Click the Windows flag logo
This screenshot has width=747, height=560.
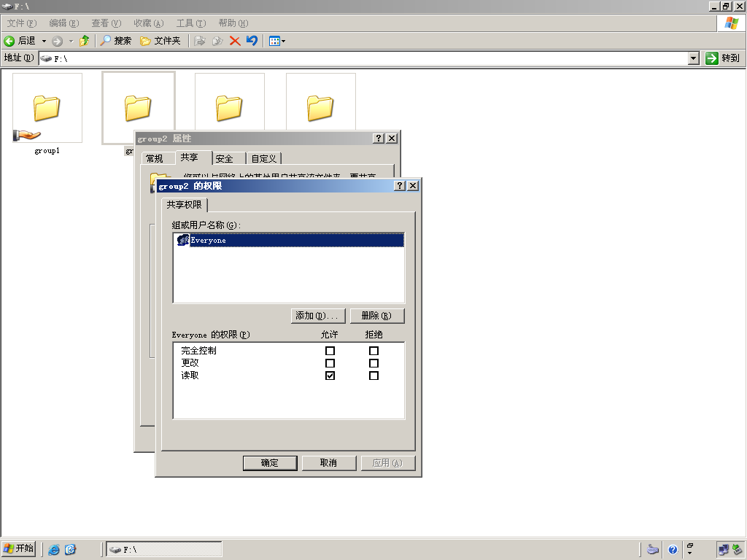pyautogui.click(x=731, y=23)
